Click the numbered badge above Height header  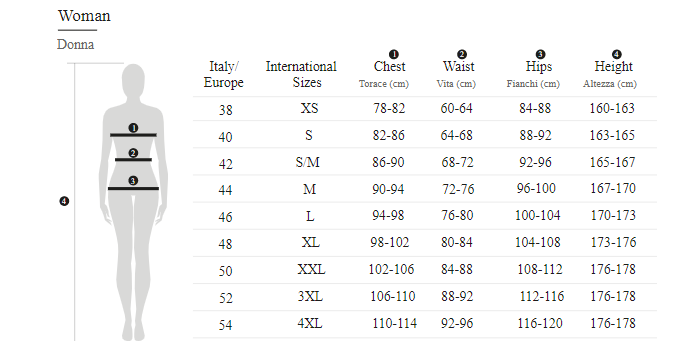[617, 54]
